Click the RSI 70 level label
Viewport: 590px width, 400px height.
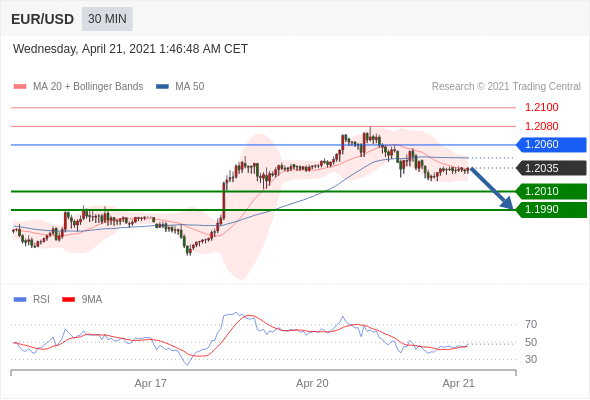pyautogui.click(x=531, y=324)
